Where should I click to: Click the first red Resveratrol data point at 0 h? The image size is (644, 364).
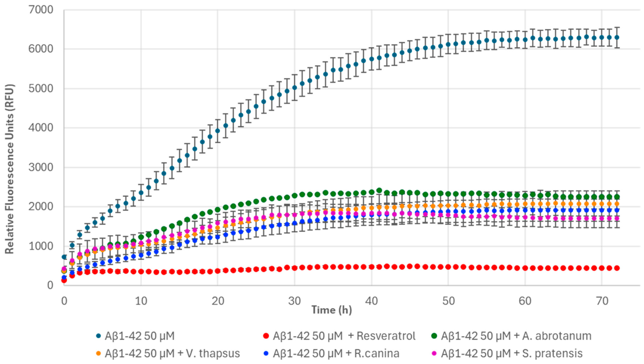click(64, 281)
